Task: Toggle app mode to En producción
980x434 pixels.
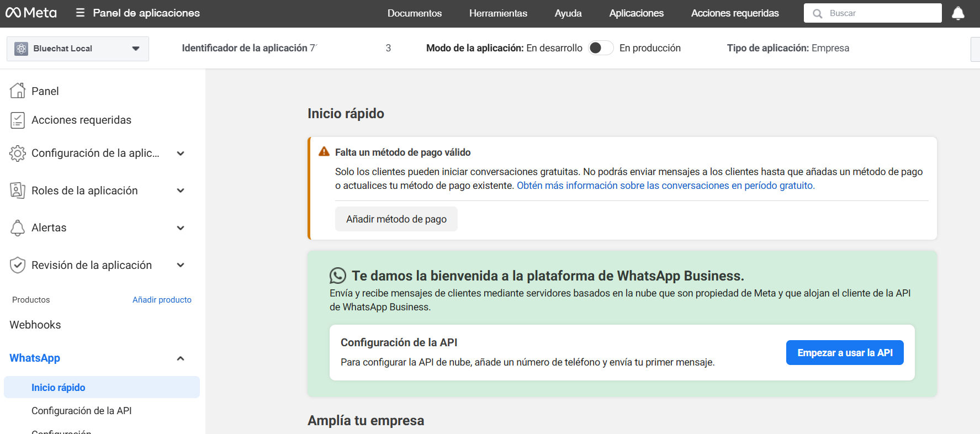Action: (x=600, y=48)
